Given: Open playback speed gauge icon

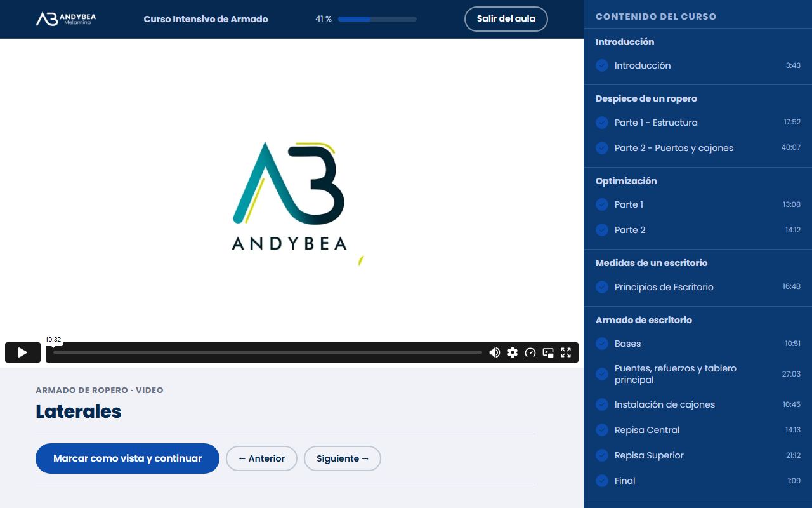Looking at the screenshot, I should pyautogui.click(x=530, y=352).
